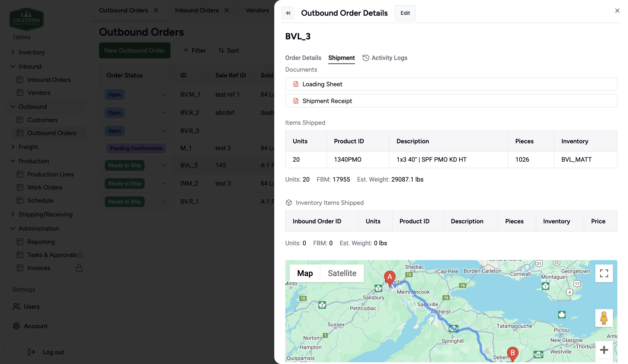Close the Outbound Orders tab
The width and height of the screenshot is (628, 364).
click(x=156, y=10)
